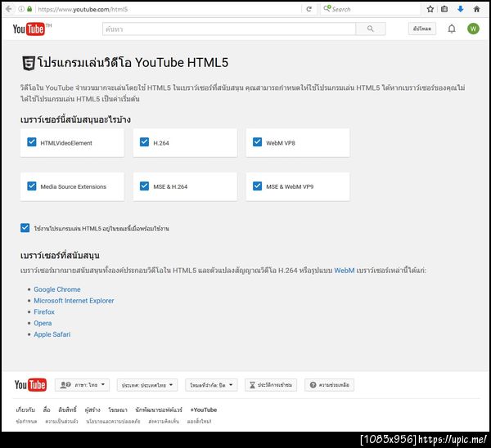Open the ลิขสิทธิ์ (Copyright) footer link
Viewport: 491px width, 448px height.
tap(67, 410)
